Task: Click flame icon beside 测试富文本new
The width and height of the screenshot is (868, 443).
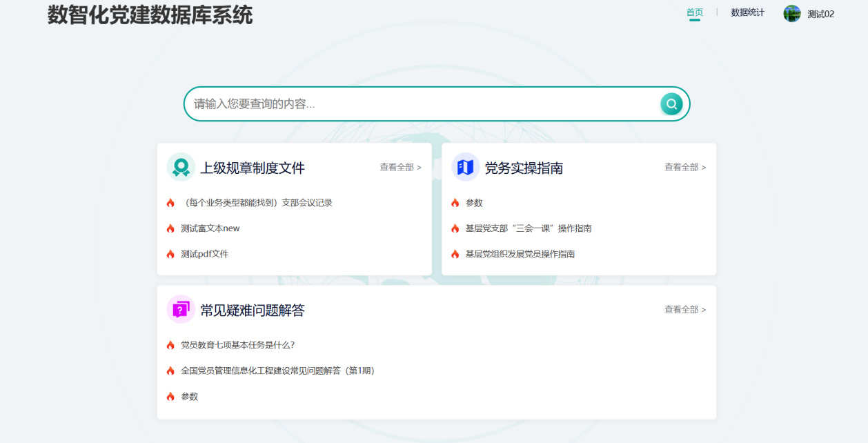Action: (x=170, y=228)
